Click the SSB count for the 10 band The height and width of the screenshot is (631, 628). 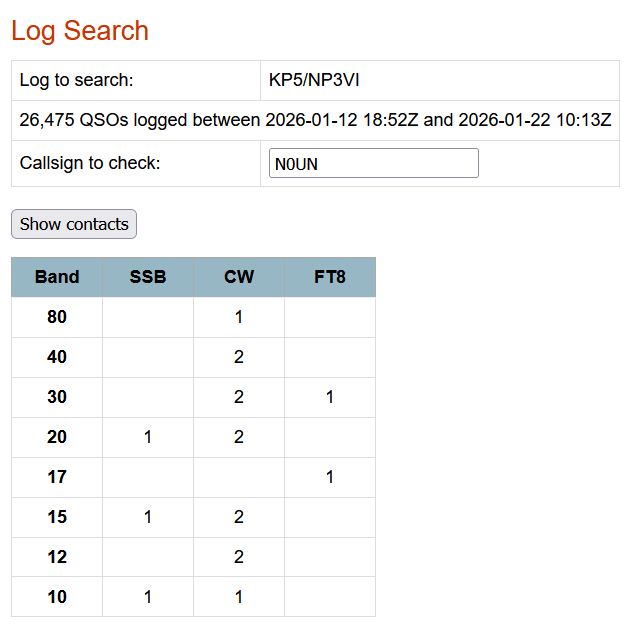point(148,597)
